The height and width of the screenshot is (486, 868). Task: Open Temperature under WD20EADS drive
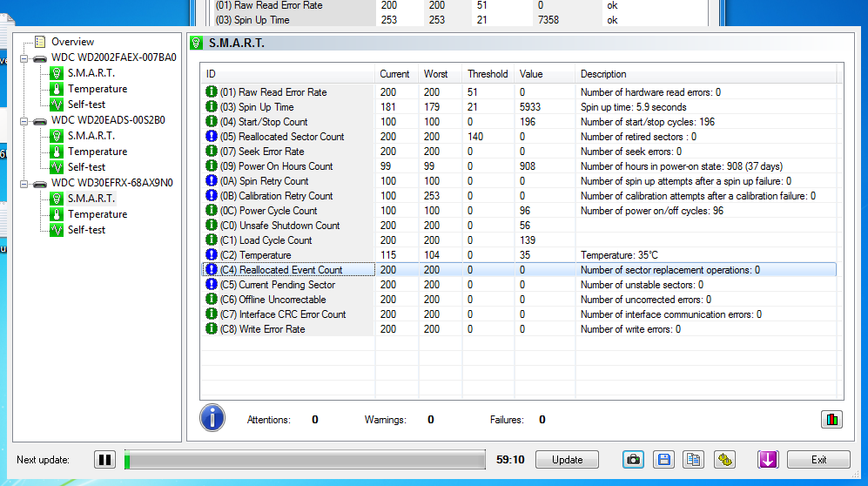[x=98, y=152]
